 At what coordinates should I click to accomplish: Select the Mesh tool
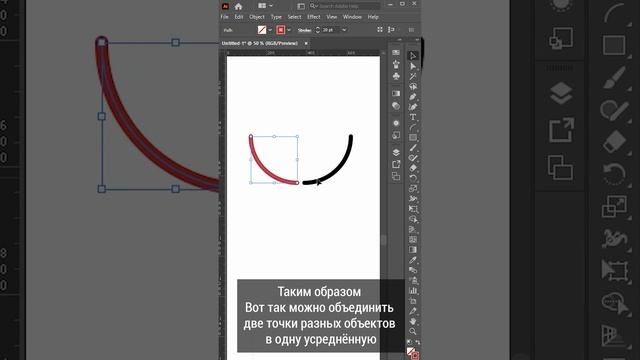click(x=413, y=240)
